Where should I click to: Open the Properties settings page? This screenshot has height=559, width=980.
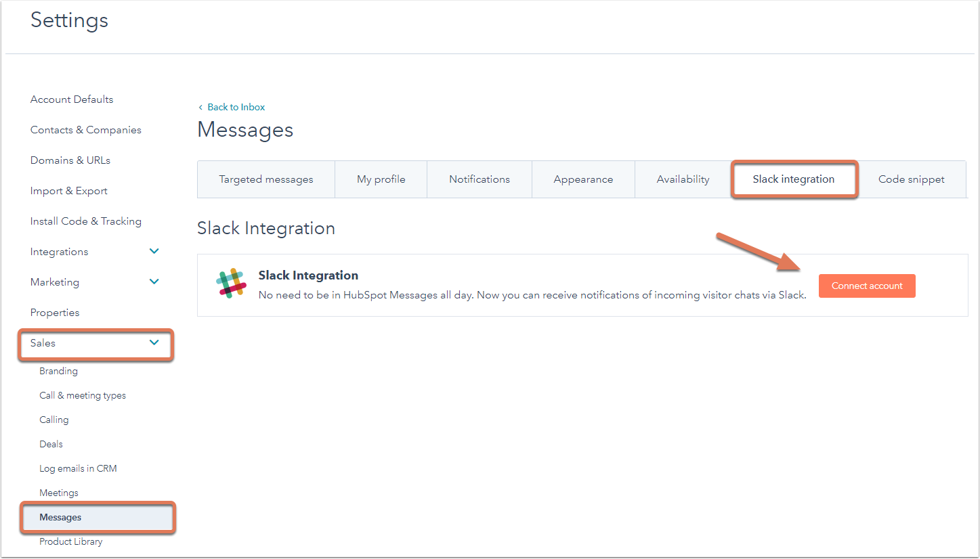[55, 313]
